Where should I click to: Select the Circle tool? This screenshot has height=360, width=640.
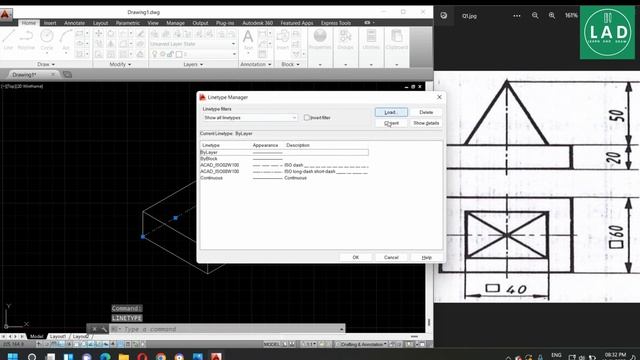pyautogui.click(x=47, y=39)
